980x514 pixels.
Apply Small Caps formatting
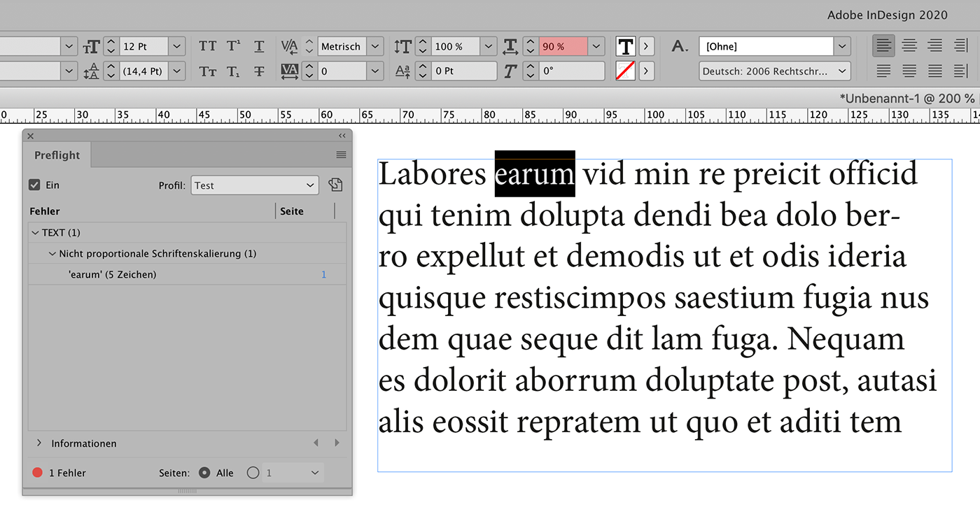point(208,71)
